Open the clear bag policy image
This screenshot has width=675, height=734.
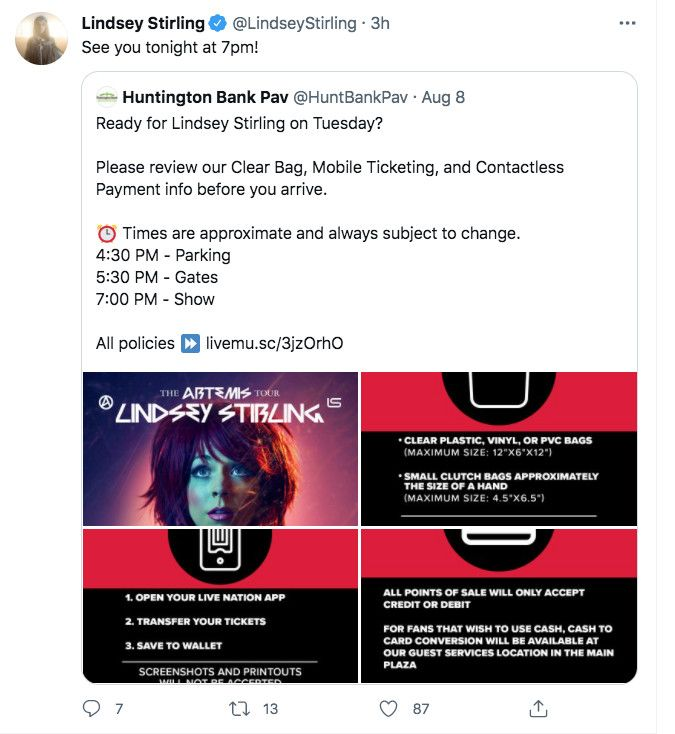click(x=499, y=449)
